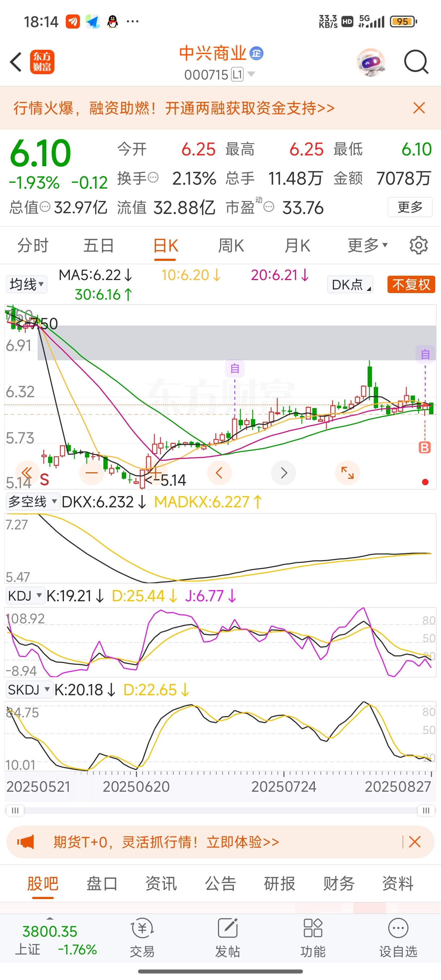Expand the stock code 000715 dropdown arrow
The width and height of the screenshot is (441, 980).
(251, 74)
